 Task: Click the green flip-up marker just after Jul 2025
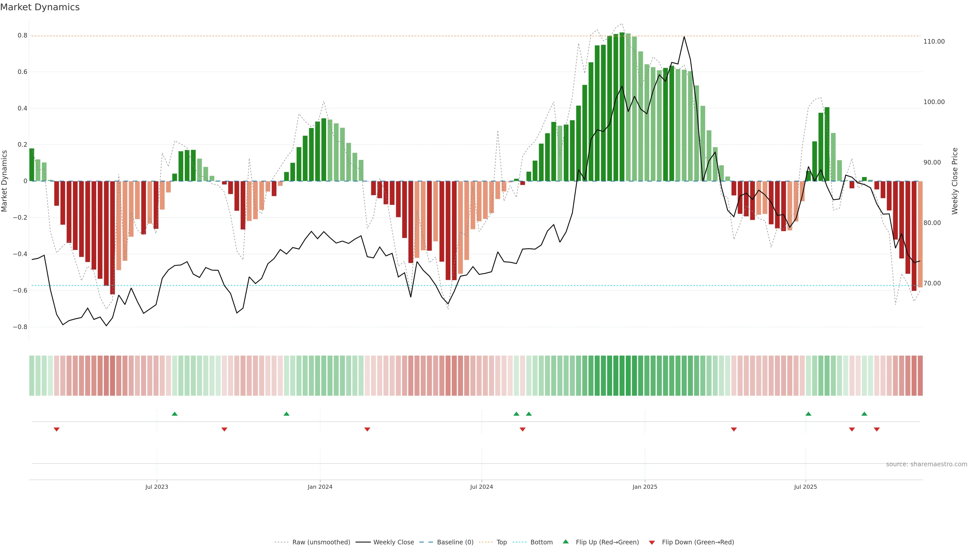(808, 414)
